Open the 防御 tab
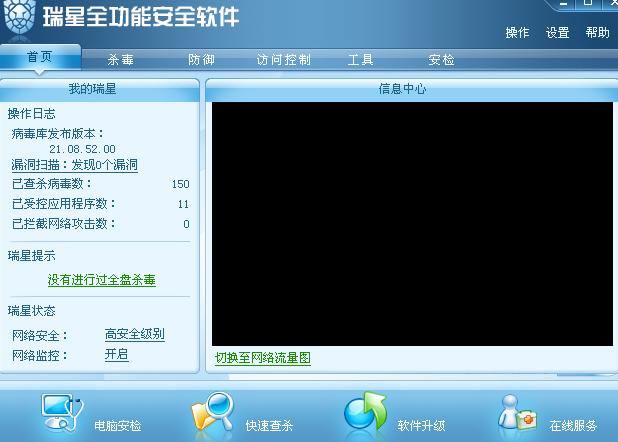The height and width of the screenshot is (442, 618). 201,60
